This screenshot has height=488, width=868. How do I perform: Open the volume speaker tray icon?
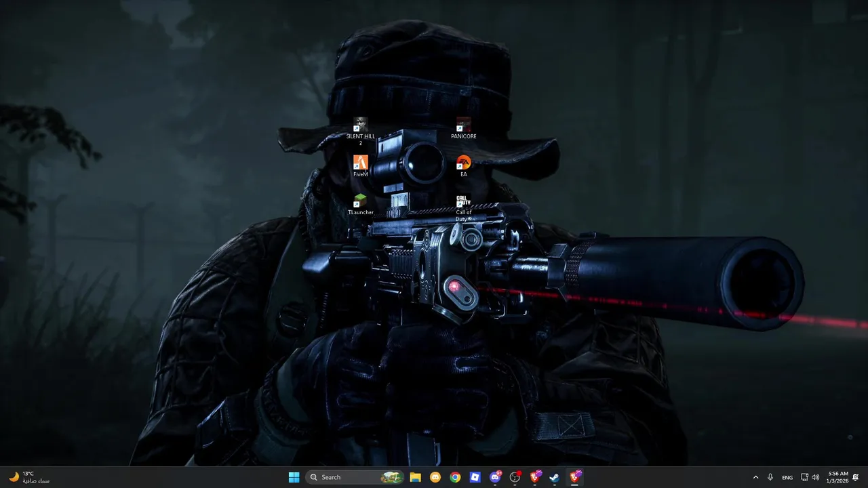pyautogui.click(x=815, y=477)
